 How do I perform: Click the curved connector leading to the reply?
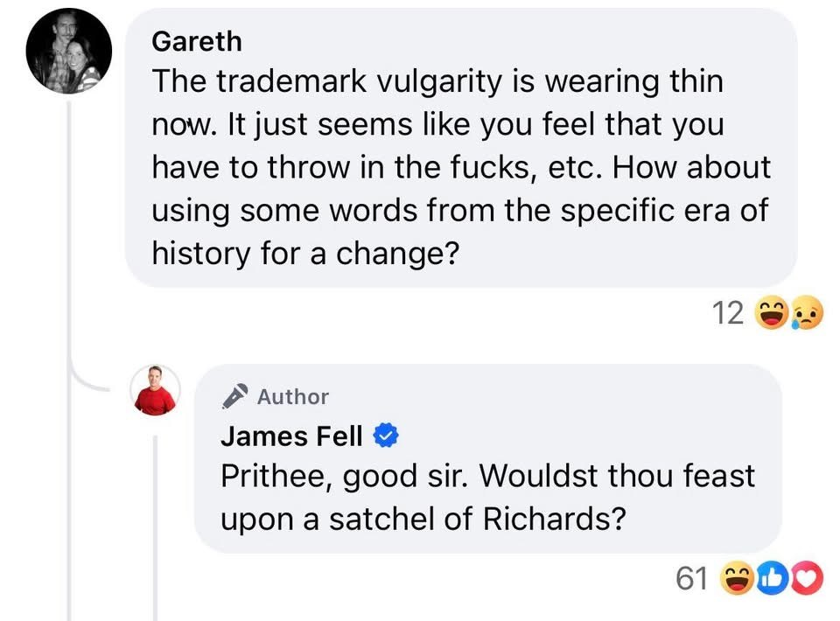pos(92,378)
